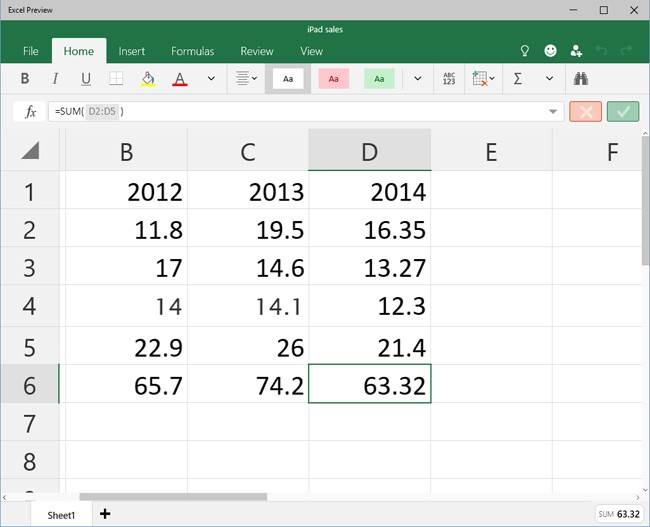The image size is (650, 527).
Task: Confirm the formula with green checkmark
Action: [x=623, y=112]
